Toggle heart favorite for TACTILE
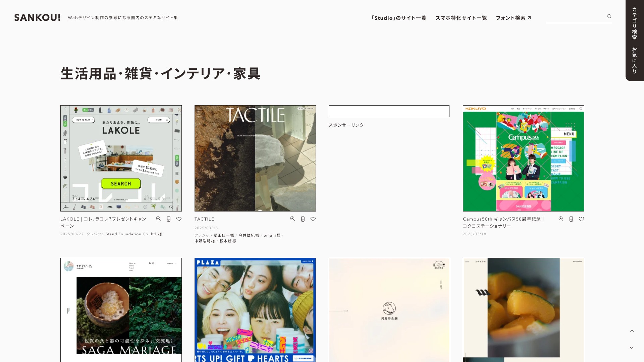644x362 pixels. click(313, 219)
